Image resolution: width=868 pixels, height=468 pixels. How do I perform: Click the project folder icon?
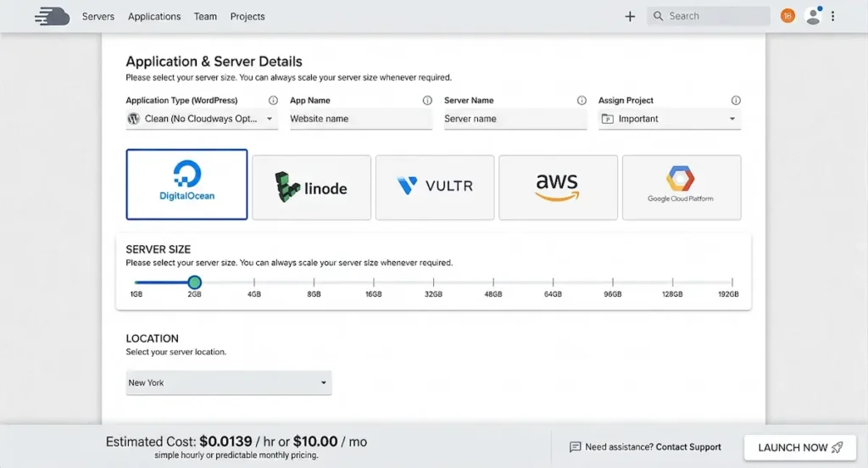pyautogui.click(x=607, y=119)
